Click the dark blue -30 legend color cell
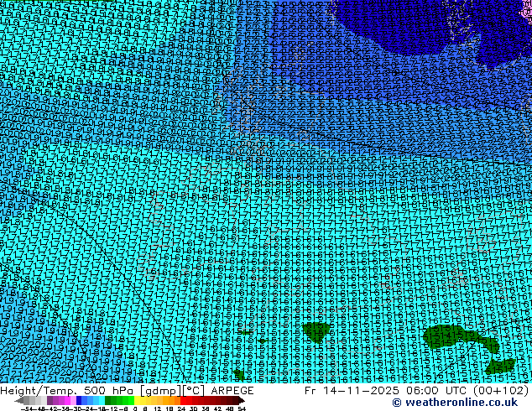Screen dimensions: 532x411 click(x=79, y=400)
